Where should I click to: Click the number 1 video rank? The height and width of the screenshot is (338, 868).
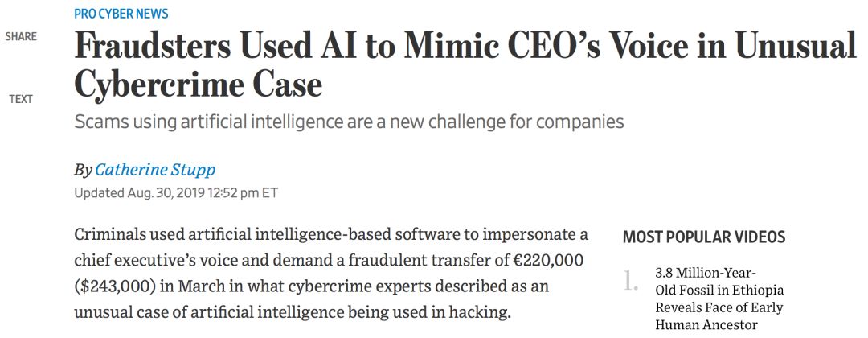point(632,281)
